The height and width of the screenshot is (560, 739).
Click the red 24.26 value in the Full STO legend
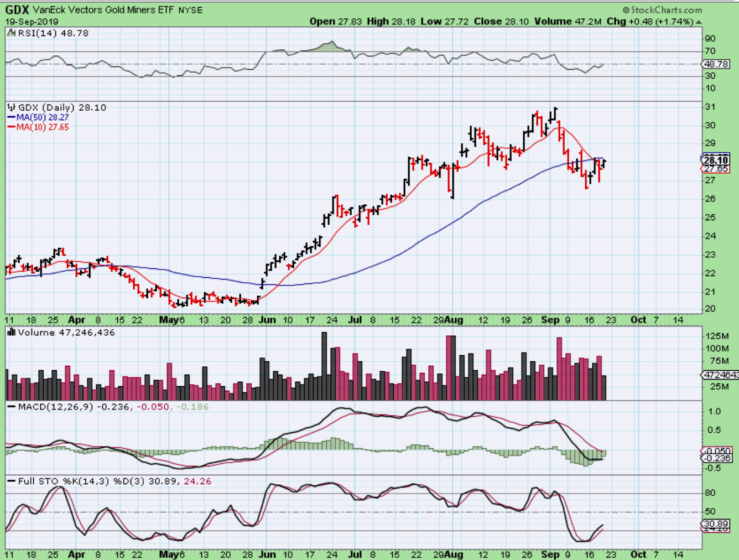tap(197, 481)
